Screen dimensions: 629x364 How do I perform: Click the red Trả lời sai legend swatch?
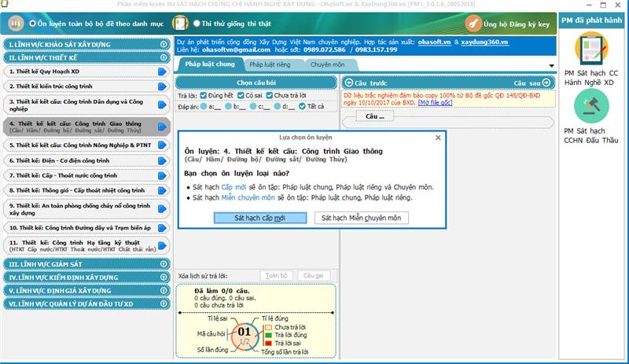click(268, 343)
